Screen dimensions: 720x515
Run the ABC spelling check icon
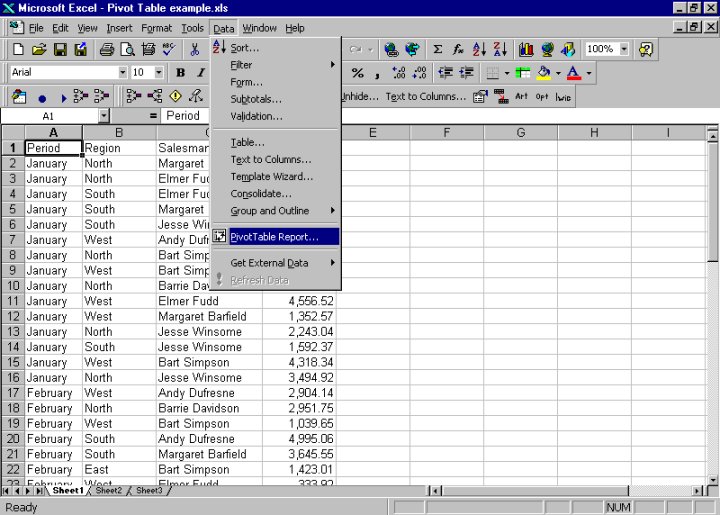[x=169, y=49]
